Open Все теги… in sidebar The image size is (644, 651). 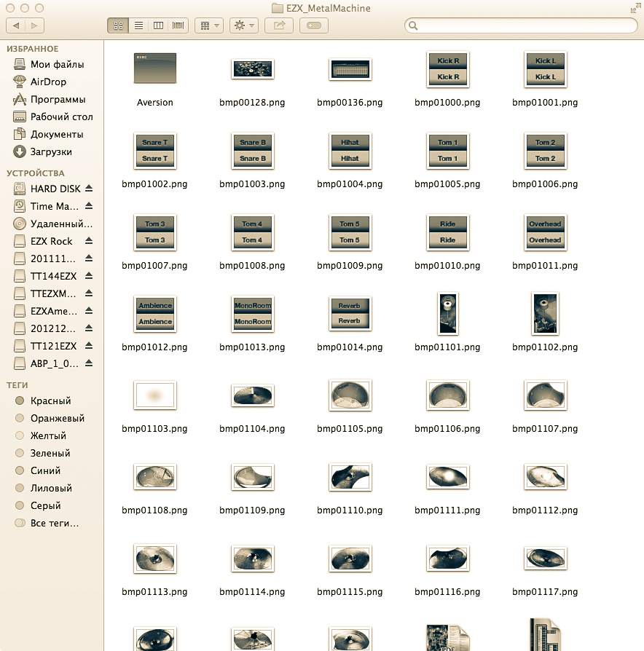click(54, 523)
